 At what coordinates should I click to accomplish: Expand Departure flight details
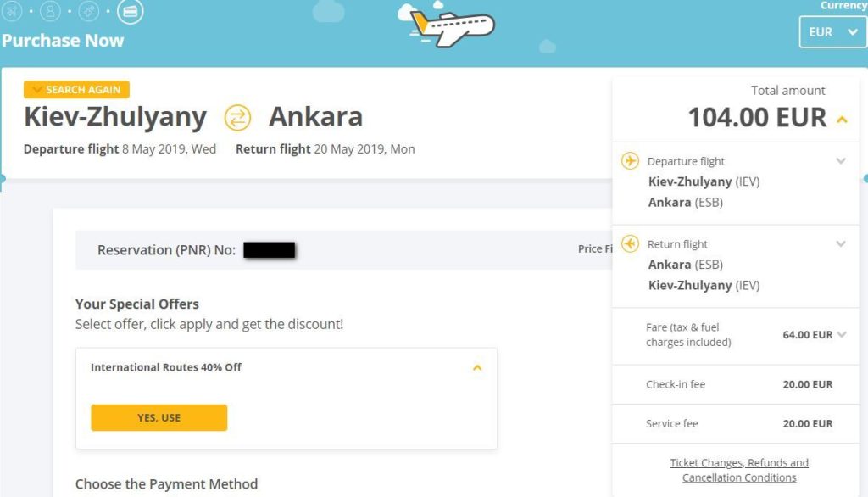point(841,161)
